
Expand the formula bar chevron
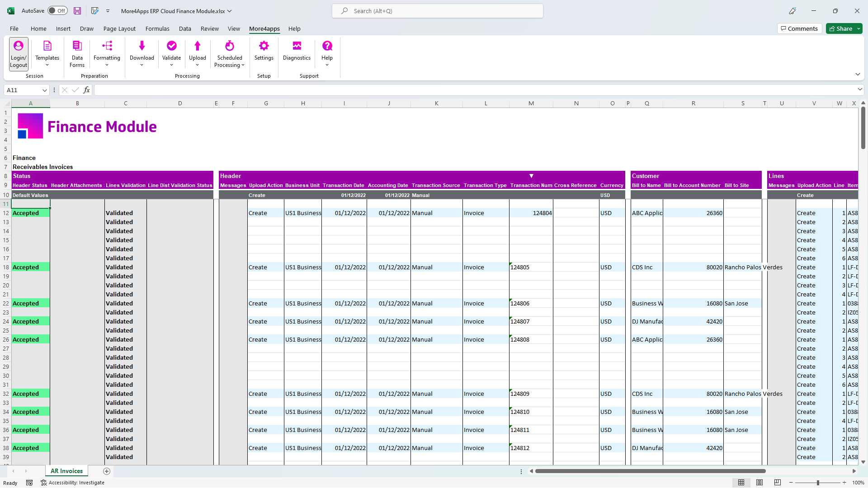pyautogui.click(x=860, y=89)
